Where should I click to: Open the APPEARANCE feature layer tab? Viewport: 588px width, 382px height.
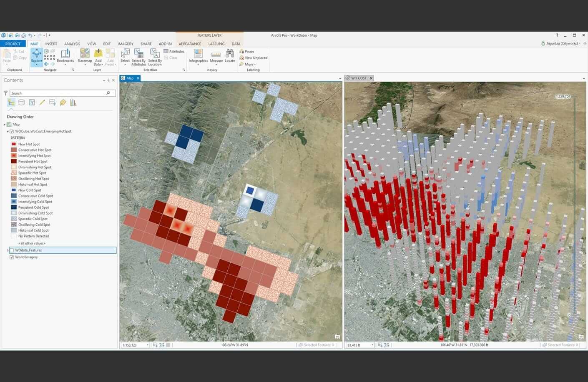coord(190,44)
